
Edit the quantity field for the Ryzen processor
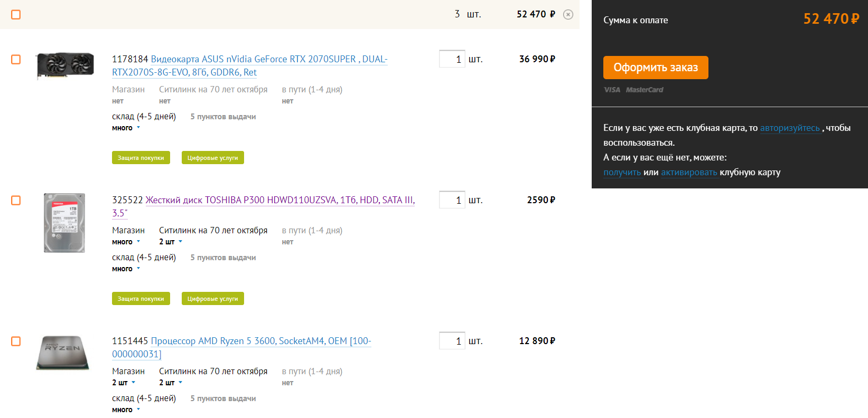tap(452, 341)
